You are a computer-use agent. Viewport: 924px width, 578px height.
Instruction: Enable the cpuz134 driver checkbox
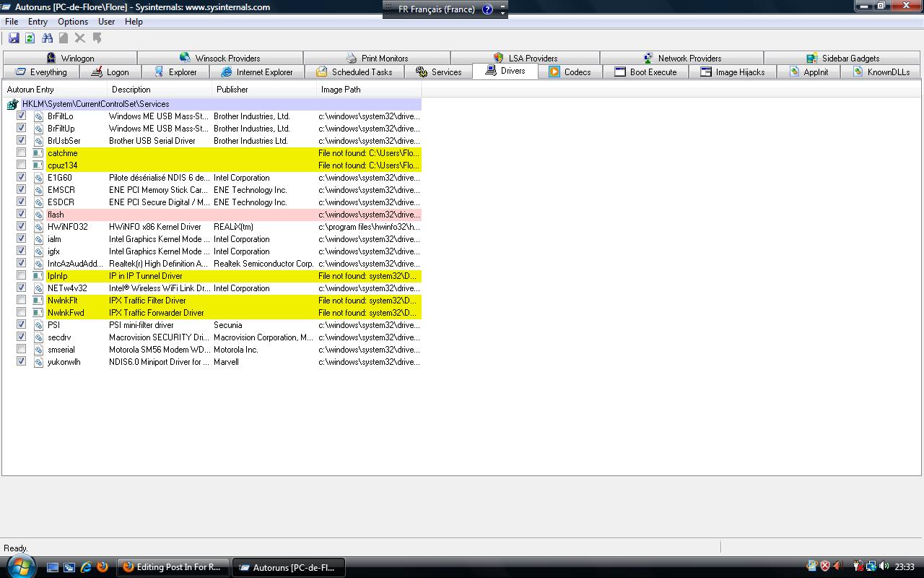click(21, 165)
